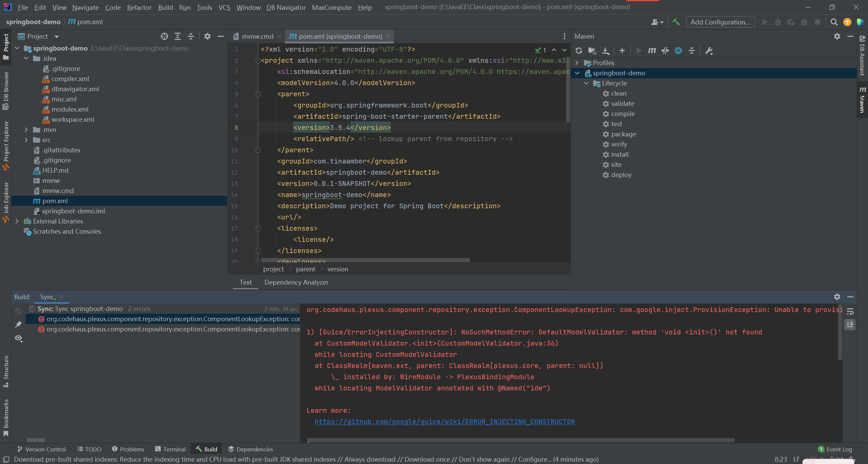Expand all icon in Project panel
Image resolution: width=868 pixels, height=464 pixels.
178,36
